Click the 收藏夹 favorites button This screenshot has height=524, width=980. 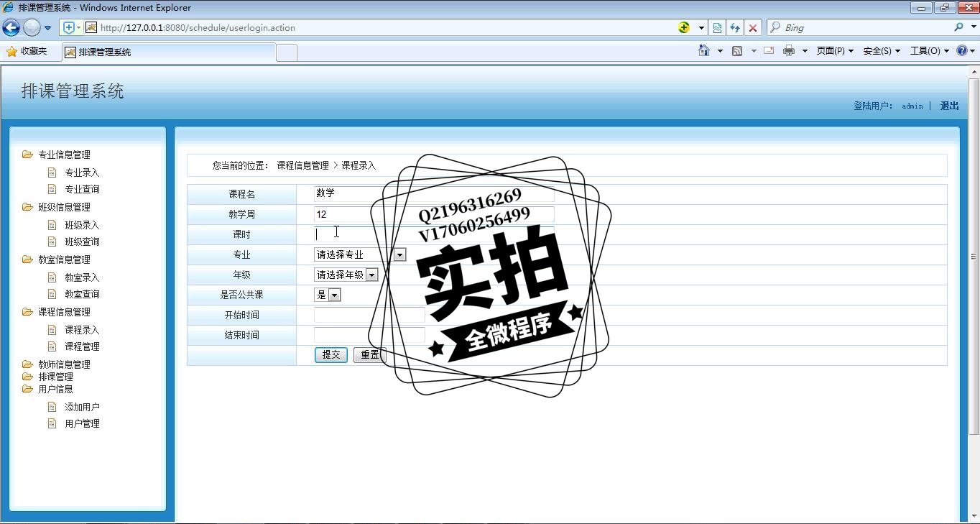27,52
